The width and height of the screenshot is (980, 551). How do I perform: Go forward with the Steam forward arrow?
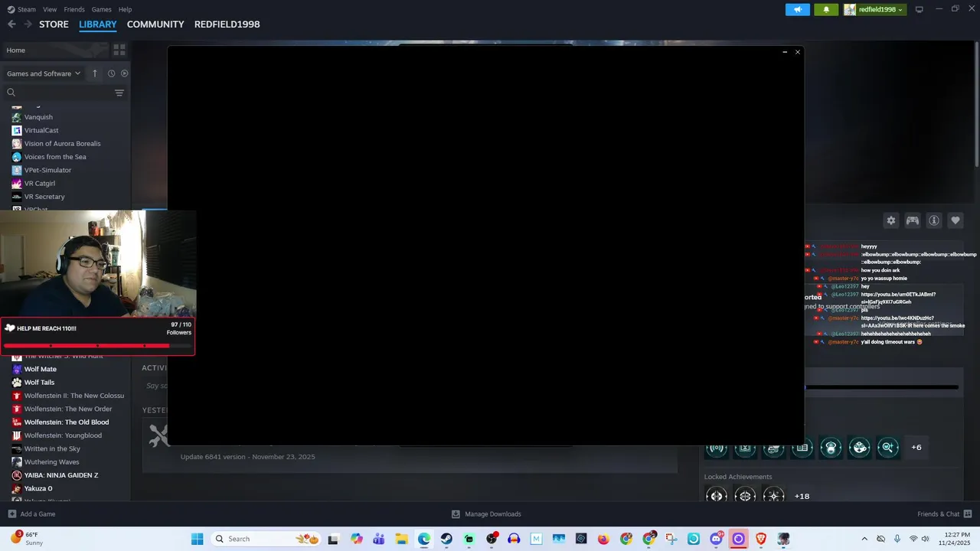tap(28, 24)
